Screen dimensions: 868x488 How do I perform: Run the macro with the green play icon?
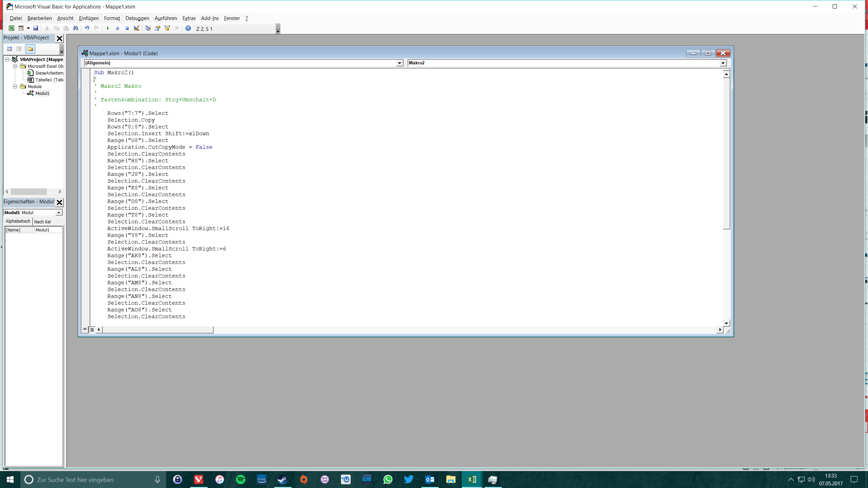click(x=108, y=28)
